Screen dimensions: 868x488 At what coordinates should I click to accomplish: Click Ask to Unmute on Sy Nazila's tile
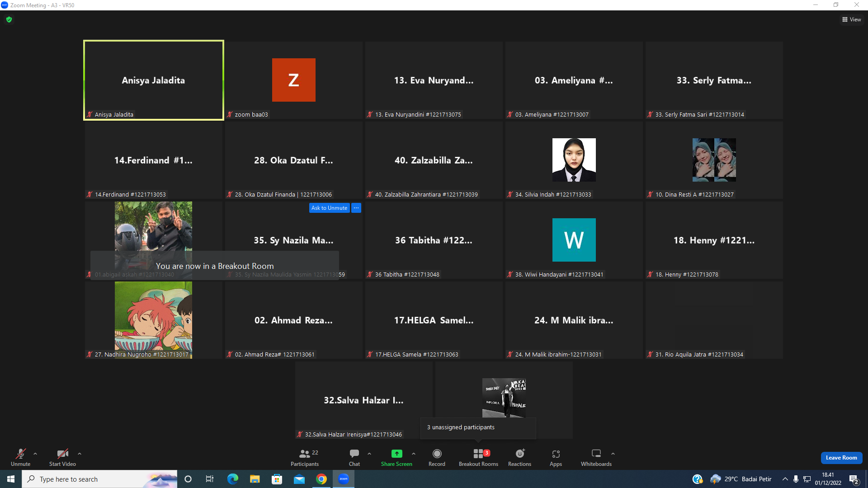pyautogui.click(x=330, y=208)
